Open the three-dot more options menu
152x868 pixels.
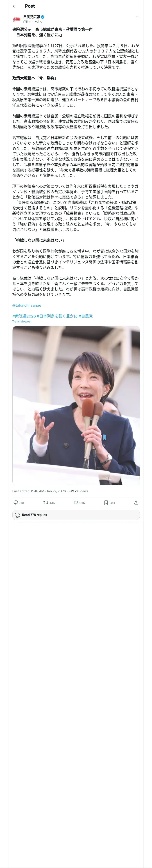tap(137, 17)
